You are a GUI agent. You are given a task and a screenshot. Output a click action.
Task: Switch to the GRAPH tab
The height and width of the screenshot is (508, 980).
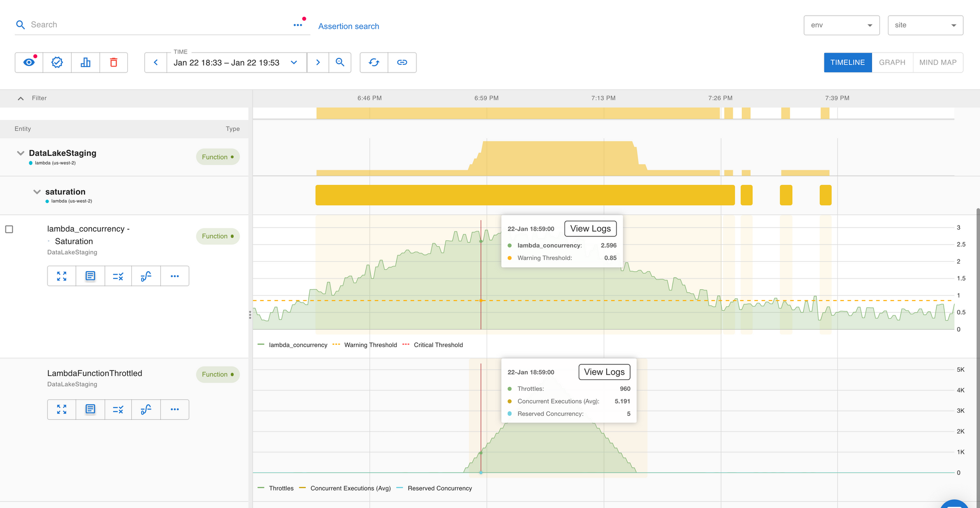coord(892,62)
